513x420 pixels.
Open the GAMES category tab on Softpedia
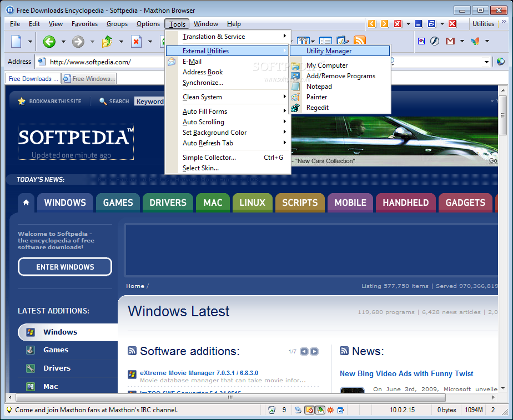pos(118,203)
